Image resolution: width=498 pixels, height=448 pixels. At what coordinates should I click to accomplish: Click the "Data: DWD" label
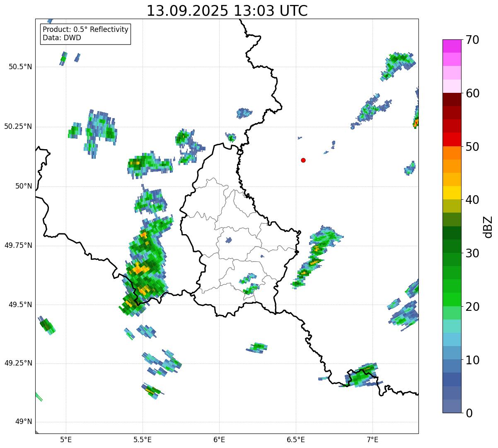point(62,38)
